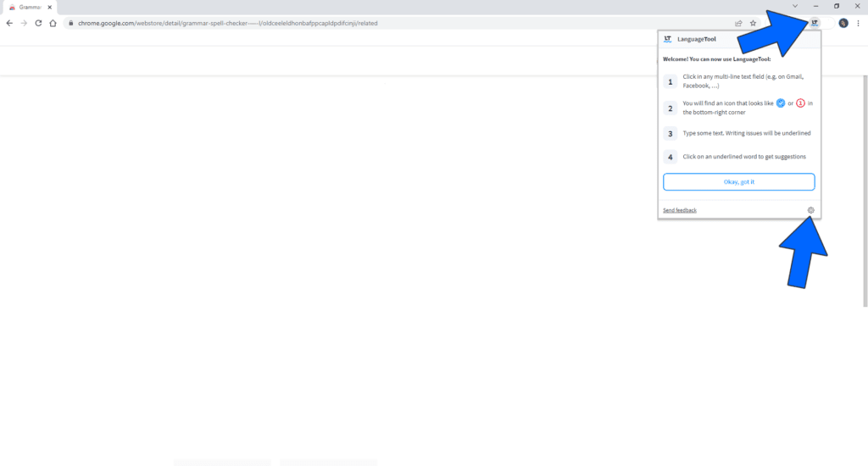Bookmark this page with star icon

pyautogui.click(x=753, y=23)
